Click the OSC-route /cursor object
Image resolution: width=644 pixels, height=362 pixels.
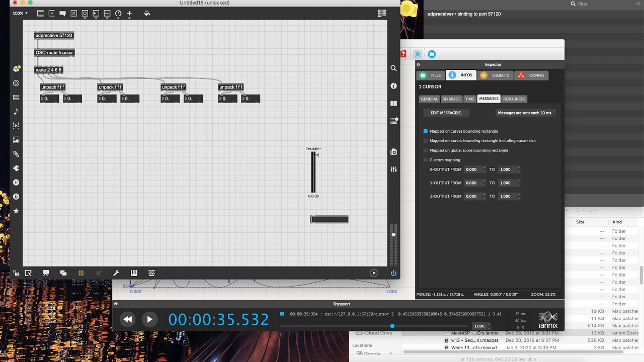tap(54, 53)
